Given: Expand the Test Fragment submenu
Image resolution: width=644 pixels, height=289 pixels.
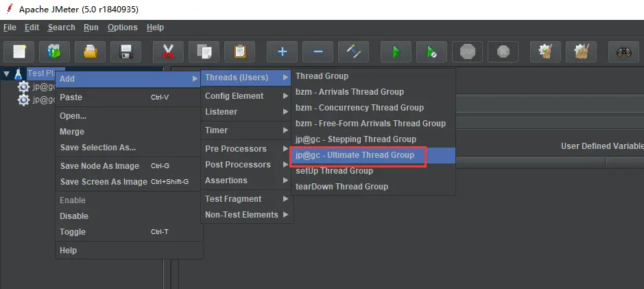Looking at the screenshot, I should [x=247, y=199].
